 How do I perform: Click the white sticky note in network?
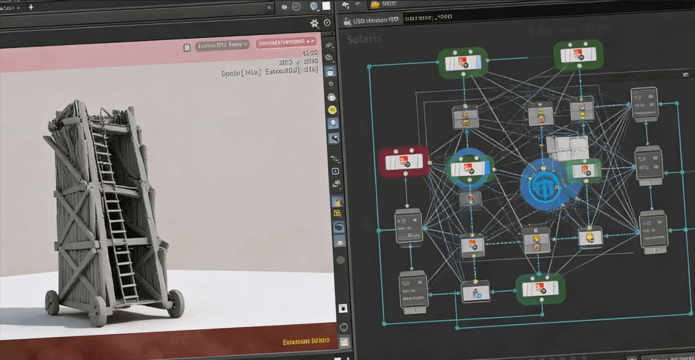[x=567, y=149]
